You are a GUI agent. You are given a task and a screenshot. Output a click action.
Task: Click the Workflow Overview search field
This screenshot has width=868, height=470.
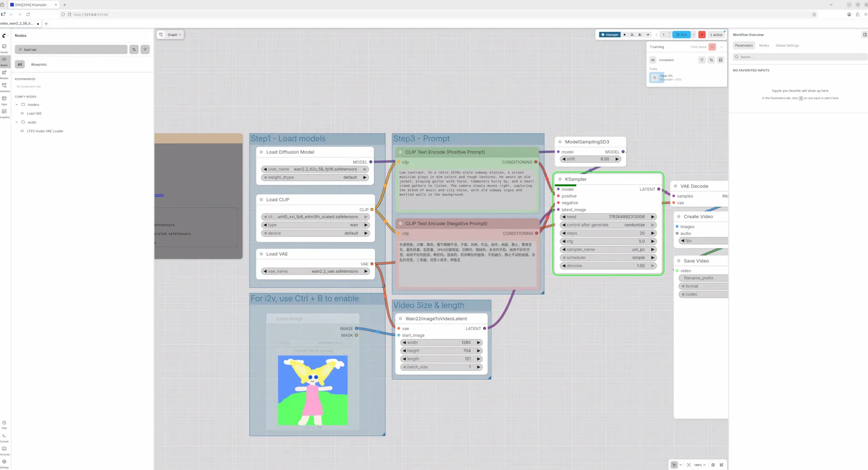(800, 57)
